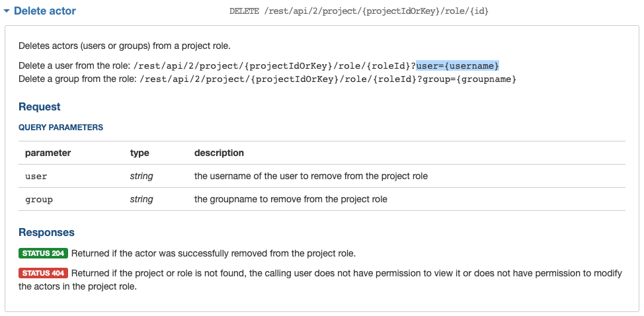Image resolution: width=644 pixels, height=316 pixels.
Task: Click the parameter column header
Action: [48, 153]
